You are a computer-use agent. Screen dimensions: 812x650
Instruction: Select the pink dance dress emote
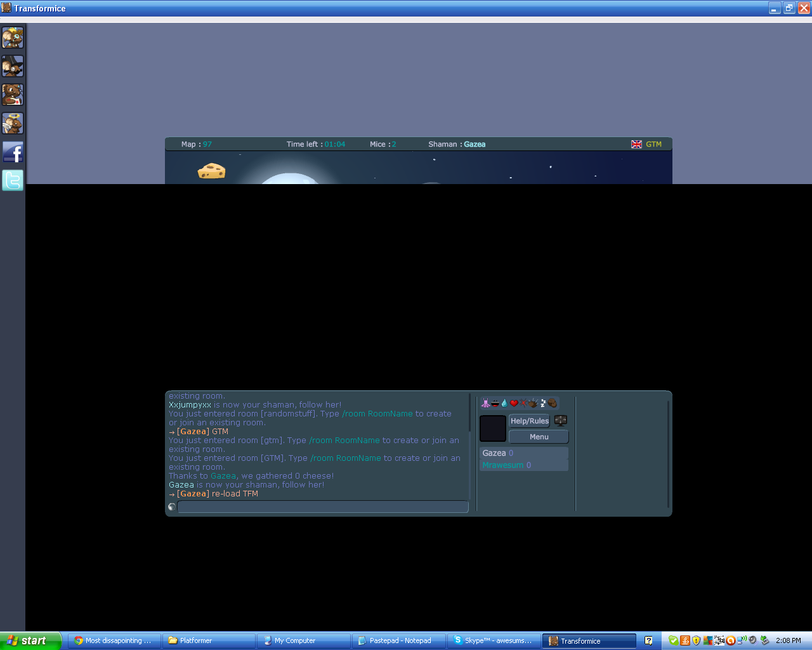[x=485, y=403]
